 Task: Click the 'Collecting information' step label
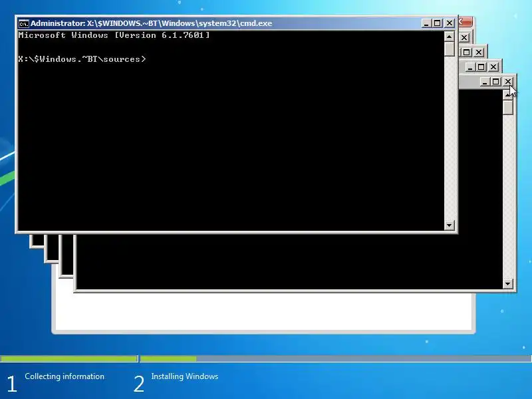(65, 376)
